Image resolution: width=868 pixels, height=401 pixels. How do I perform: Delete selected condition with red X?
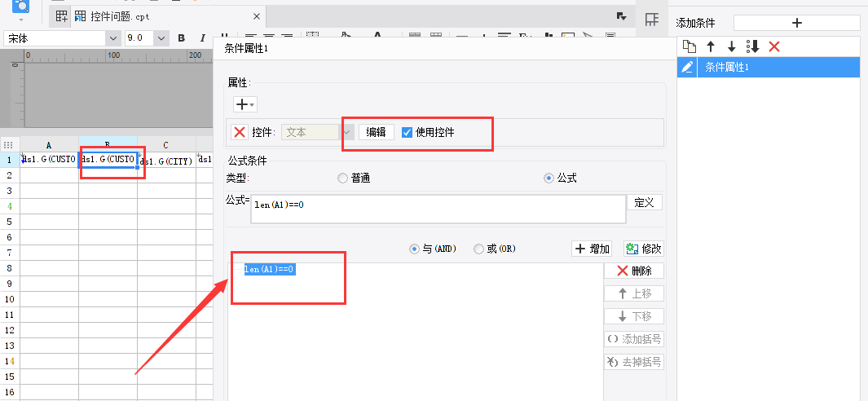point(774,46)
